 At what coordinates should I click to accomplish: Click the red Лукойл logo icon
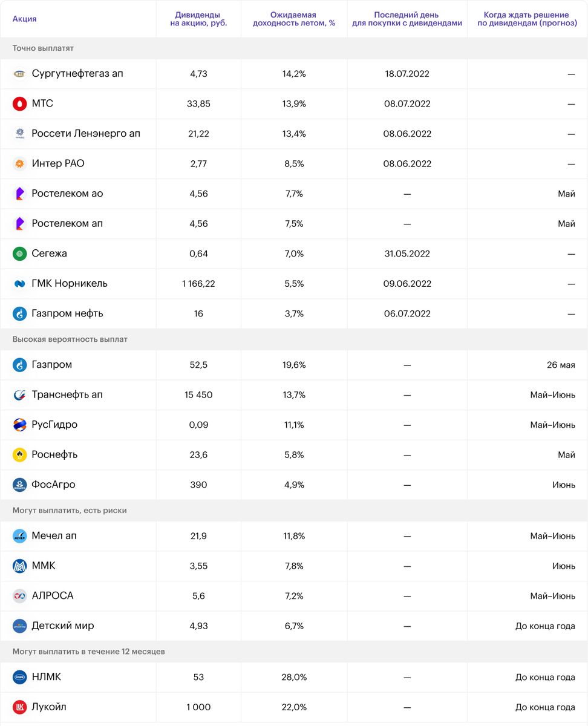[20, 707]
